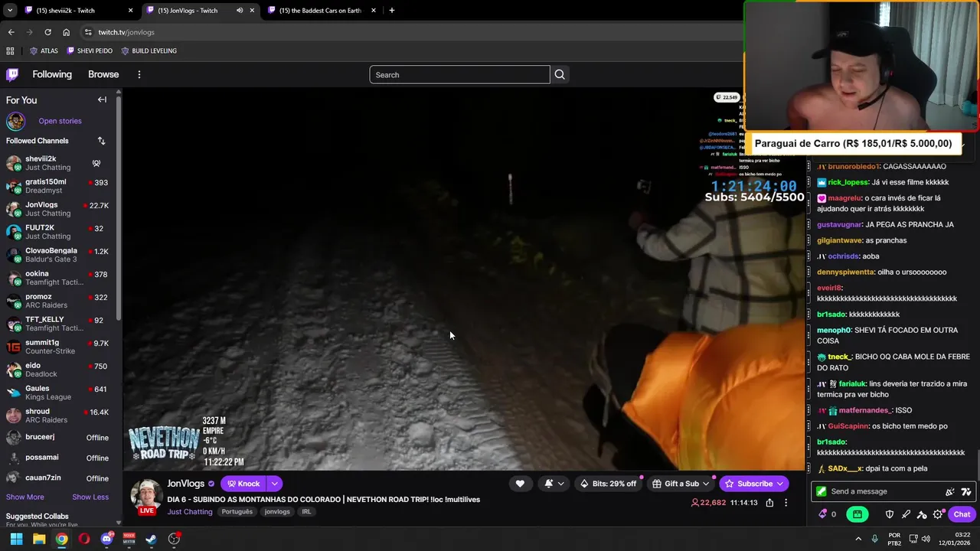
Task: Open the Gift a Sub dropdown
Action: [x=681, y=484]
